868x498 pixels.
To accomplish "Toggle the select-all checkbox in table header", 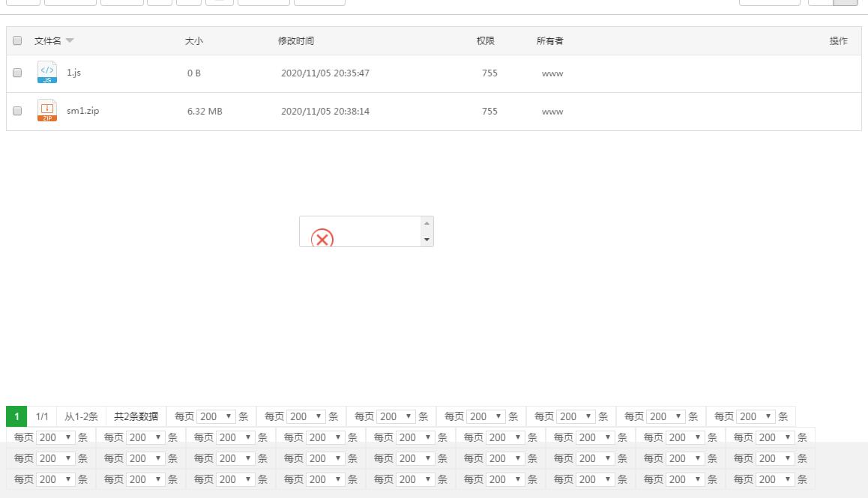I will (17, 40).
